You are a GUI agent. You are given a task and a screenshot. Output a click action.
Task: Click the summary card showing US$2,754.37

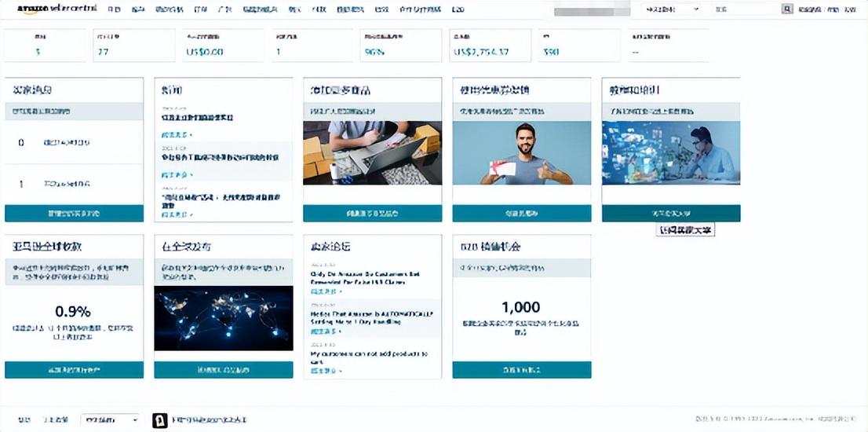[x=490, y=46]
